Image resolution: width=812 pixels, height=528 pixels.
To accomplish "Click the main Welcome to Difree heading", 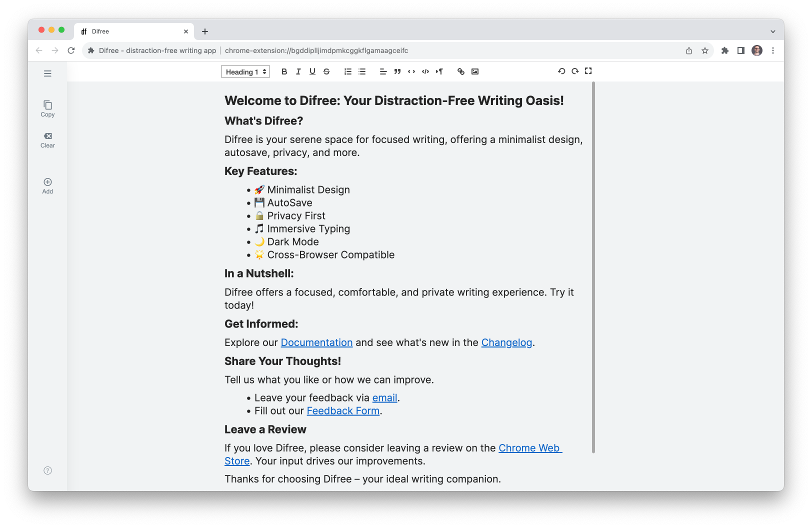I will tap(394, 100).
